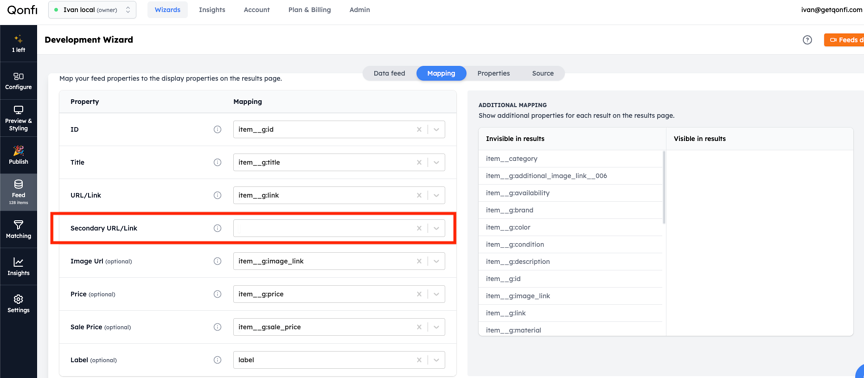Open Feed in the sidebar
The image size is (864, 378).
point(18,191)
